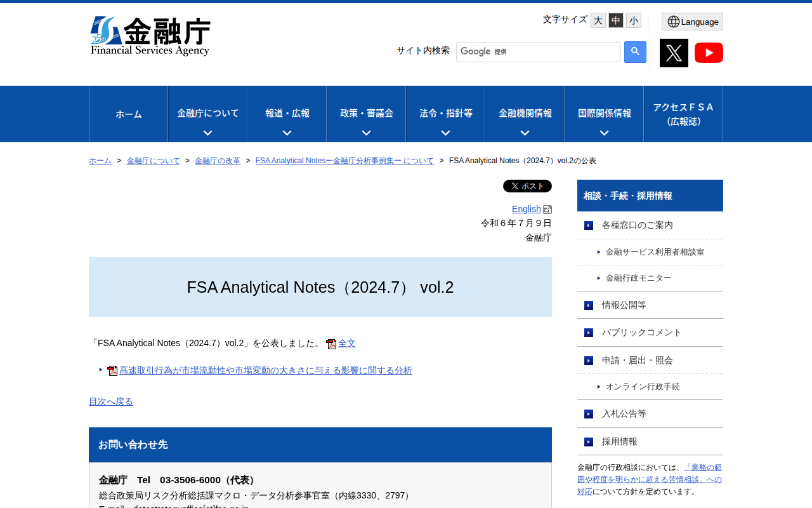Open 採用情報 sidebar link

click(x=620, y=441)
